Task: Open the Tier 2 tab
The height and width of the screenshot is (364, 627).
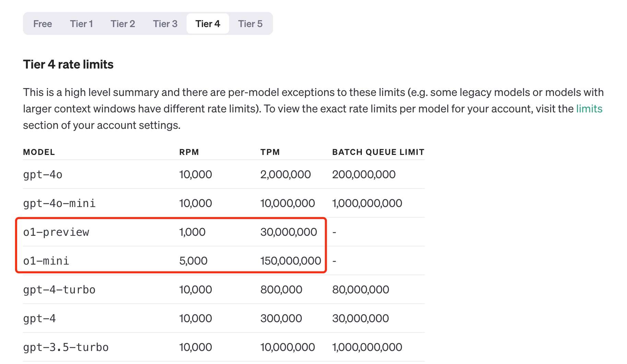Action: tap(123, 24)
